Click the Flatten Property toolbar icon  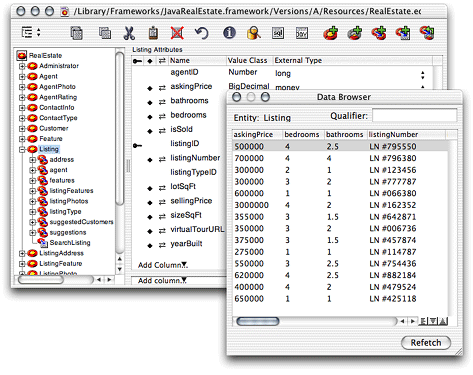[x=427, y=33]
